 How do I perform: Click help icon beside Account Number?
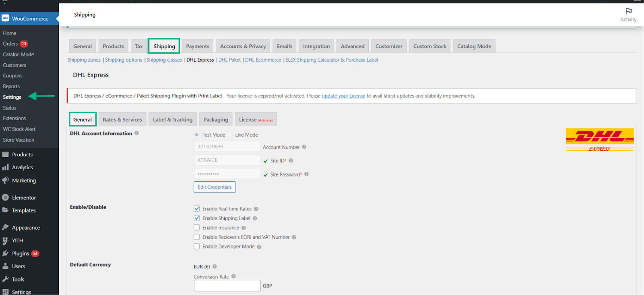tap(304, 147)
